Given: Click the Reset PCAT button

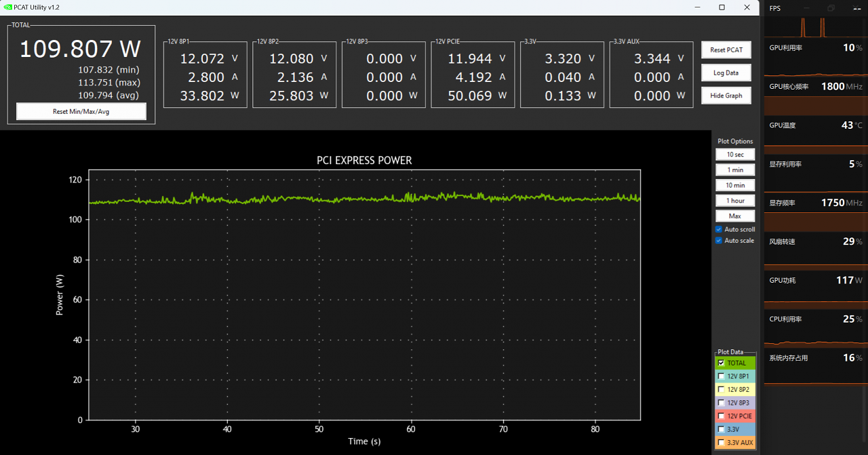Looking at the screenshot, I should 726,50.
